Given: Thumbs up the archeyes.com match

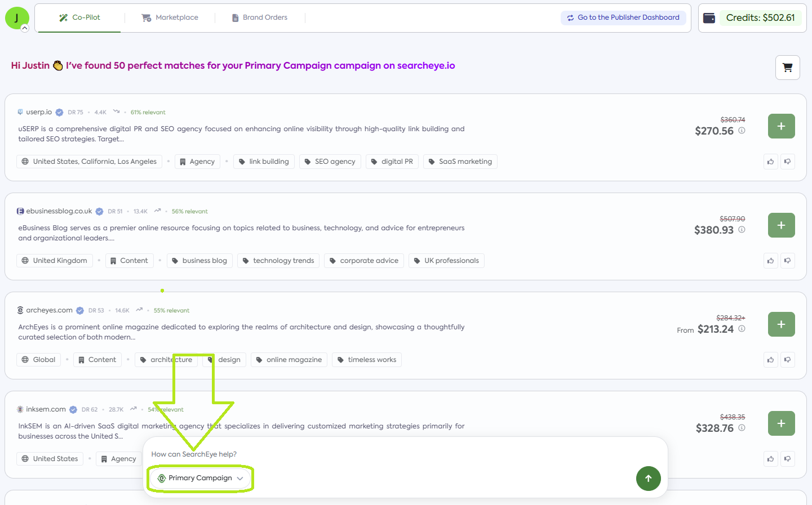Looking at the screenshot, I should click(771, 360).
